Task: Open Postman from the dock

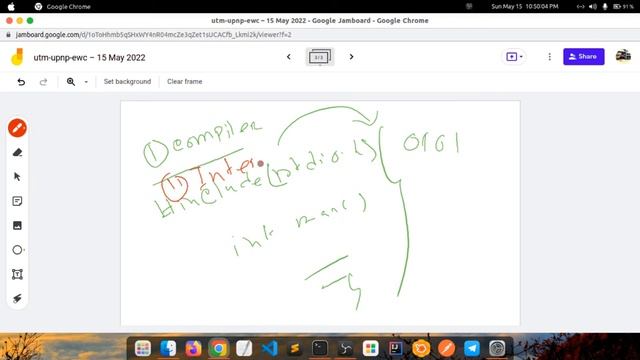Action: click(447, 348)
